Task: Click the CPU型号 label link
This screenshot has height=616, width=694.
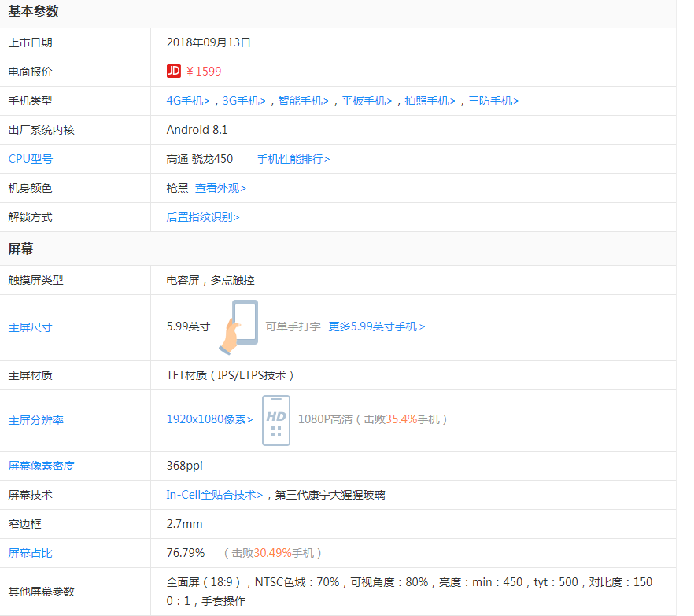Action: pyautogui.click(x=30, y=158)
